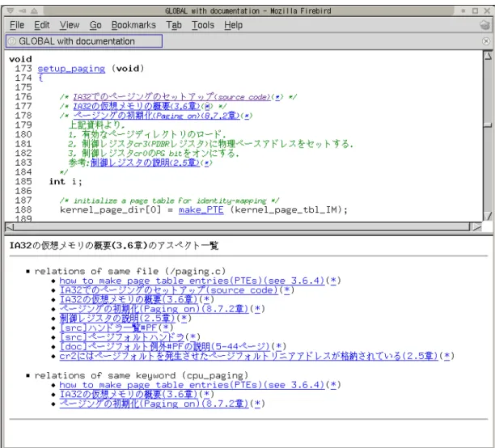Click the pin icon in the title bar
This screenshot has height=448, width=495.
[22, 11]
